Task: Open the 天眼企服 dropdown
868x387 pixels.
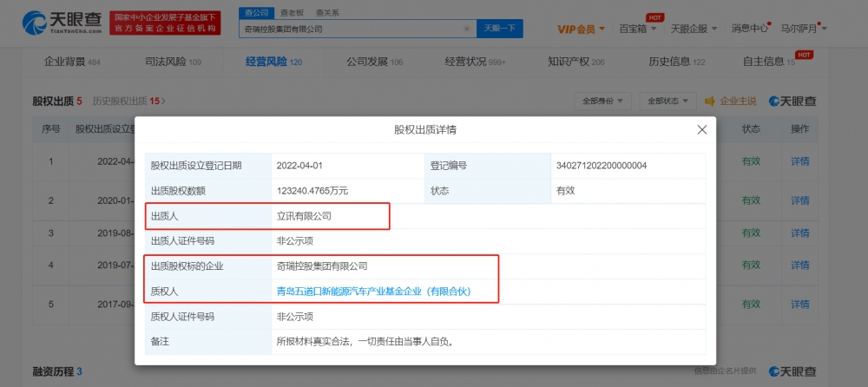Action: pos(694,29)
